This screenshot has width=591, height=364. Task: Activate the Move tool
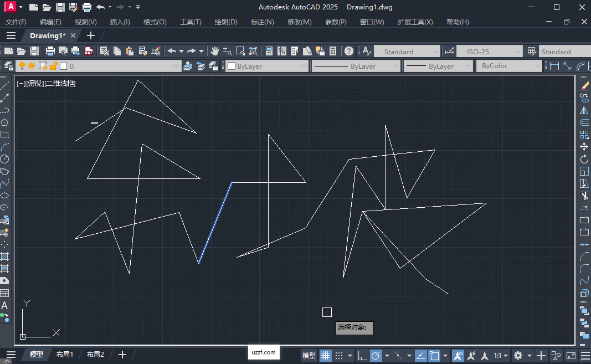tap(584, 146)
